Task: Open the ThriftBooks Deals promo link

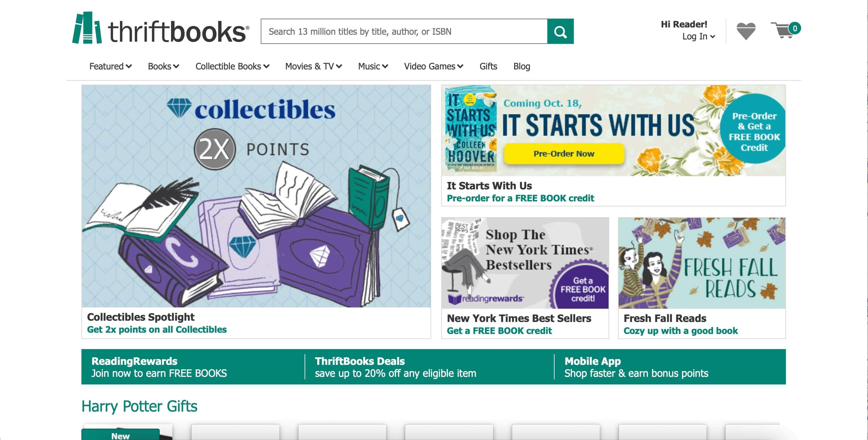Action: [395, 367]
